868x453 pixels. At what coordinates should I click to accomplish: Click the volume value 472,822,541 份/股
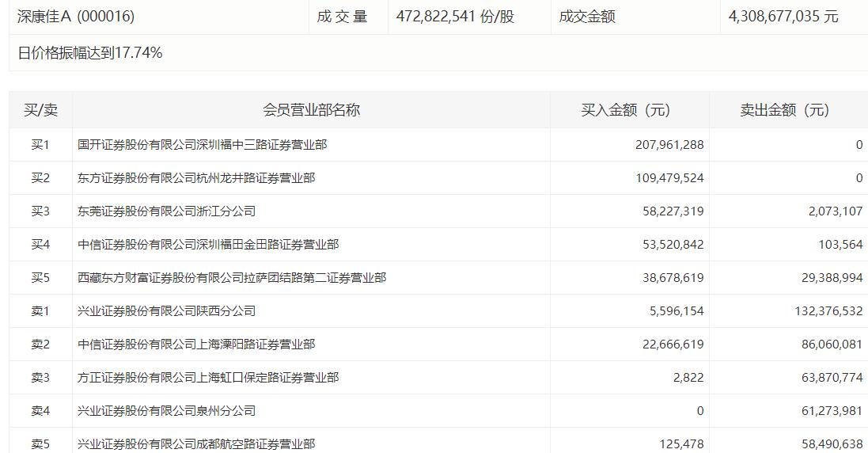click(455, 17)
